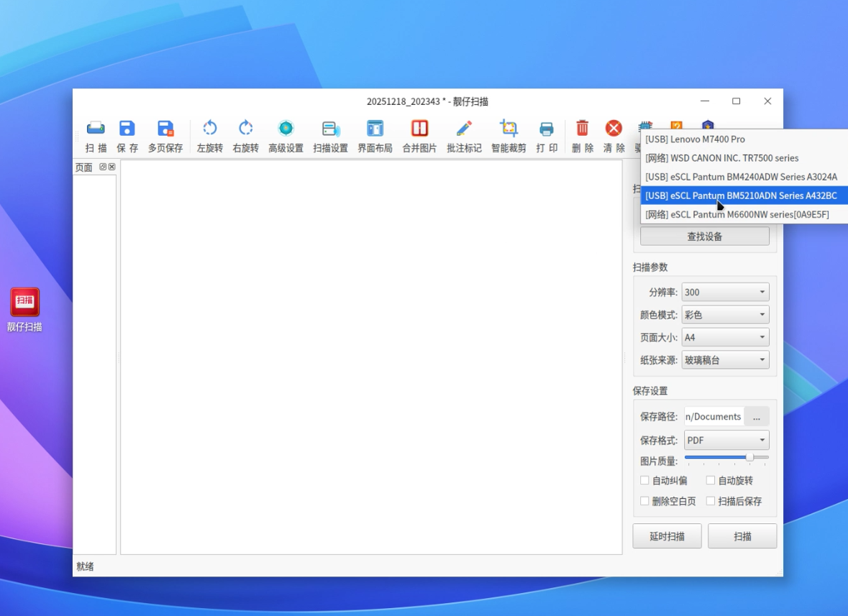Screen dimensions: 848x616
Task: Tick the 删除空白页 checkbox
Action: click(644, 501)
